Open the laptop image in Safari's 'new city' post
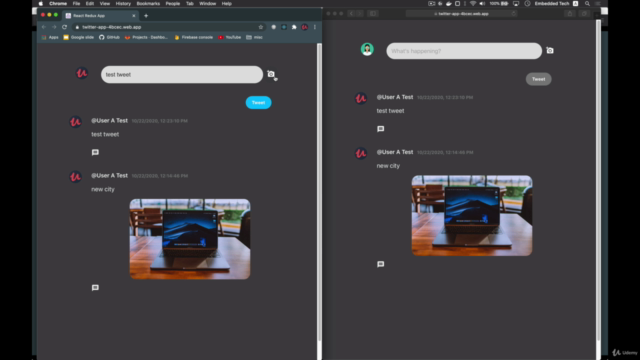This screenshot has height=360, width=640. 472,216
